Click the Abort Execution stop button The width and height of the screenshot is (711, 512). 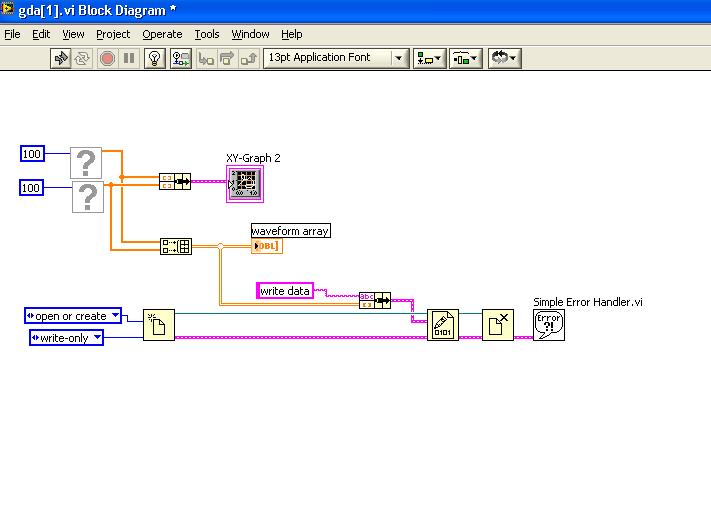tap(107, 58)
